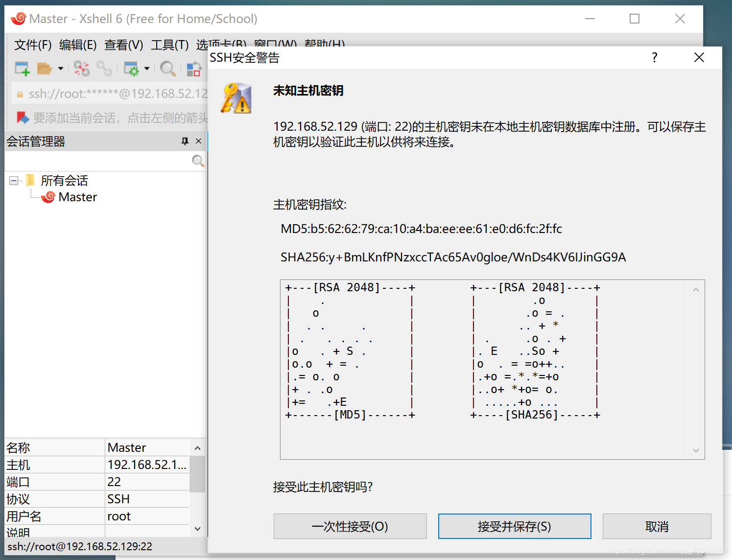Click 取消 button in SSH warning
The height and width of the screenshot is (560, 732).
657,526
